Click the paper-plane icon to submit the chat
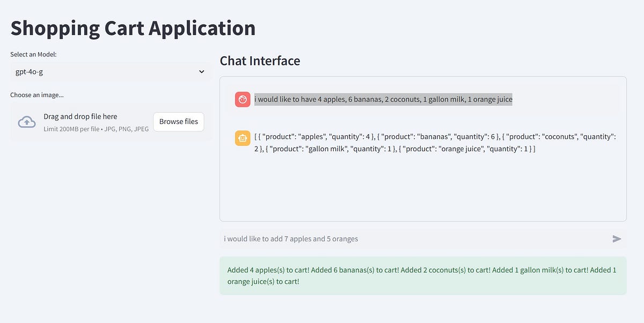Screen dimensions: 644x323 tap(616, 239)
